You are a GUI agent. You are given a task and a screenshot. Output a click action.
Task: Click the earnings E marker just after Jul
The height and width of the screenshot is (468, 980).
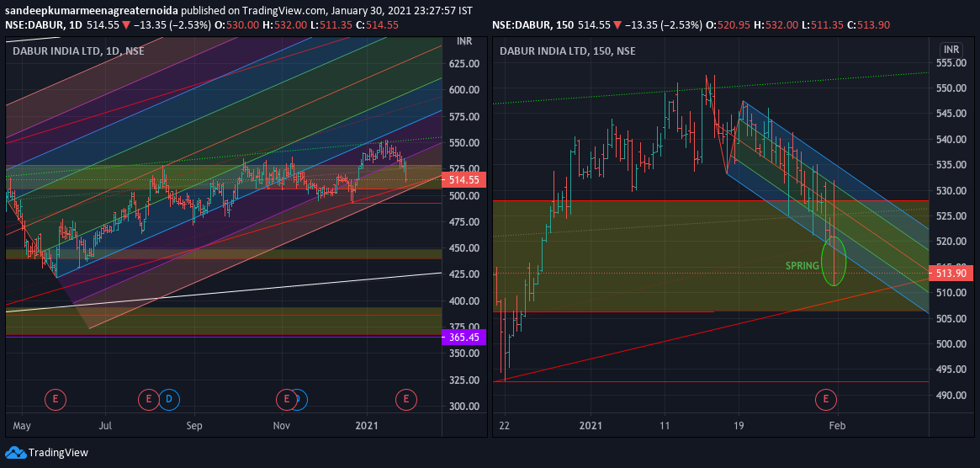tap(150, 399)
